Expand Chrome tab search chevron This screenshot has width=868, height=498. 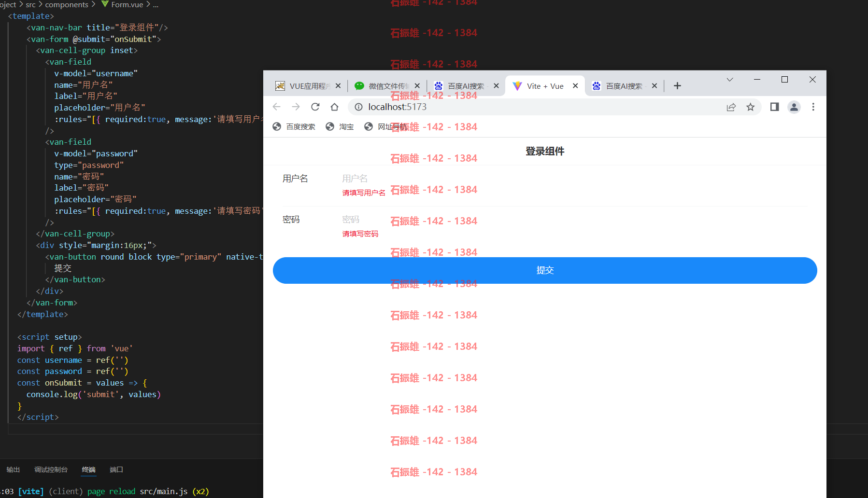(x=730, y=80)
